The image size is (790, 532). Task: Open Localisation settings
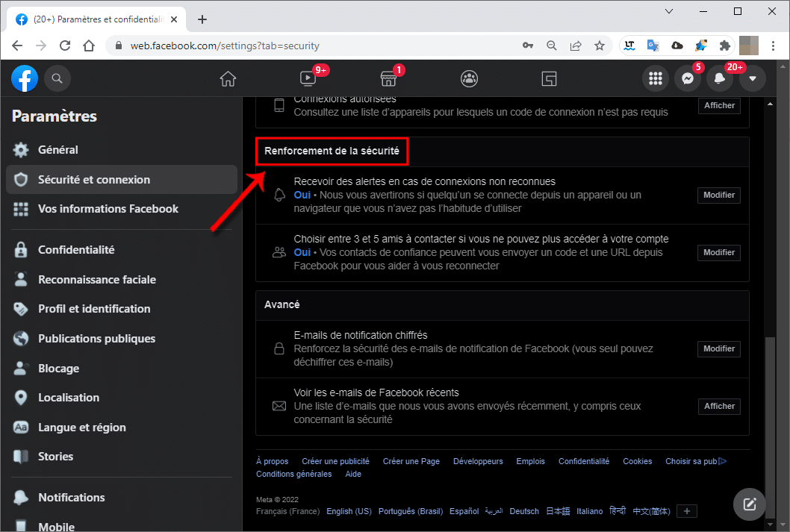[122, 398]
